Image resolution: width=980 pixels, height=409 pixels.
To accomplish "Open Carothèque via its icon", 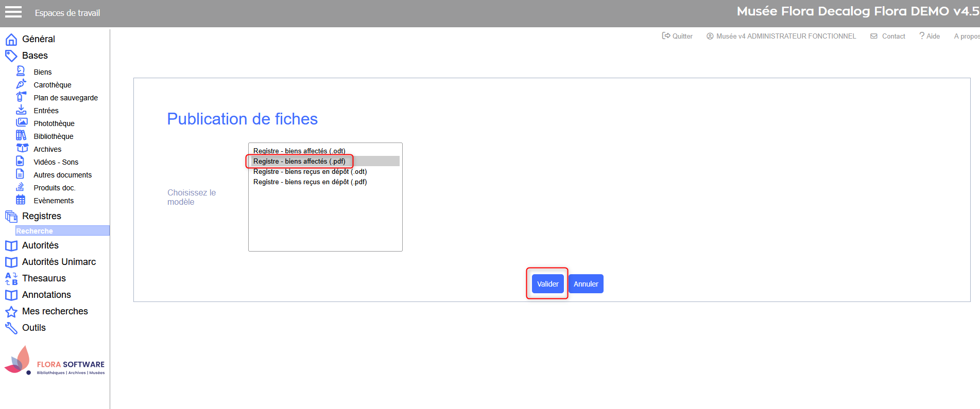I will (21, 84).
